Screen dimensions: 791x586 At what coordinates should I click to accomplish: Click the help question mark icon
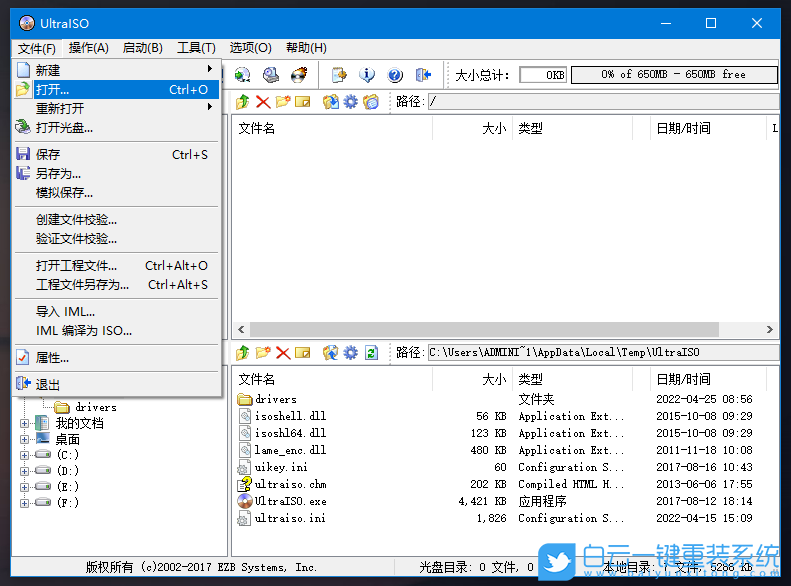point(395,75)
